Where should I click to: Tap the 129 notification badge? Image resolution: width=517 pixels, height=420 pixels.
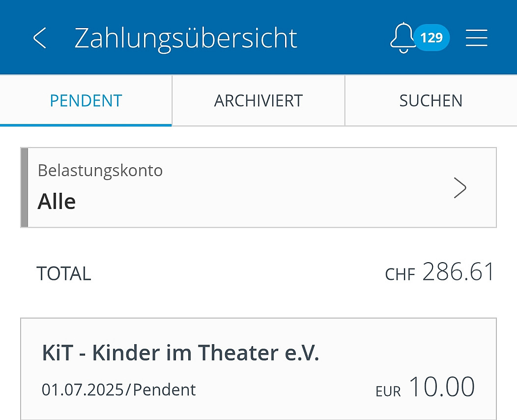click(x=431, y=38)
